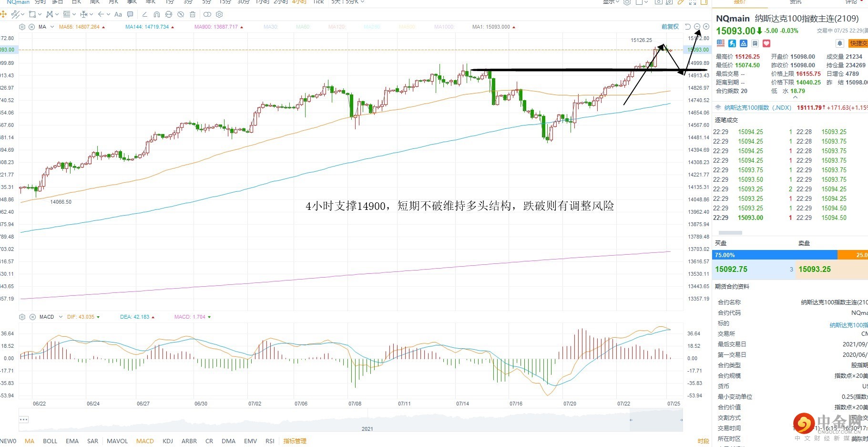Viewport: 868px width, 447px height.
Task: Click the blue group/community icon
Action: click(744, 43)
